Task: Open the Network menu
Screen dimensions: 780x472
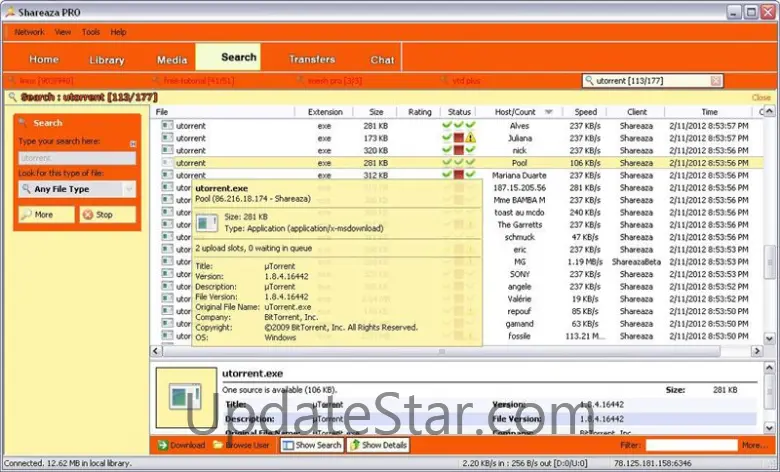Action: pyautogui.click(x=29, y=32)
